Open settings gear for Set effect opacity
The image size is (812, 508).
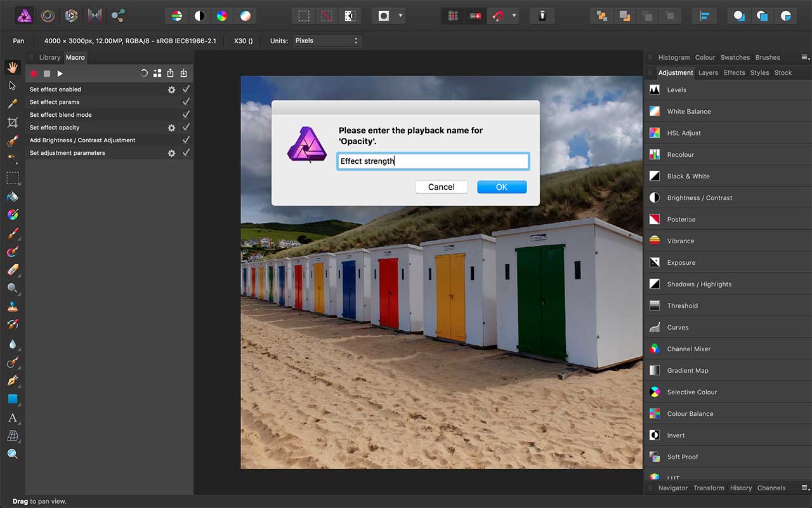[171, 128]
